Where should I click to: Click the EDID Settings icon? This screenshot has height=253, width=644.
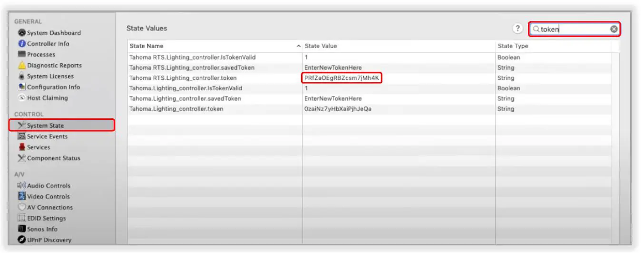(x=22, y=218)
